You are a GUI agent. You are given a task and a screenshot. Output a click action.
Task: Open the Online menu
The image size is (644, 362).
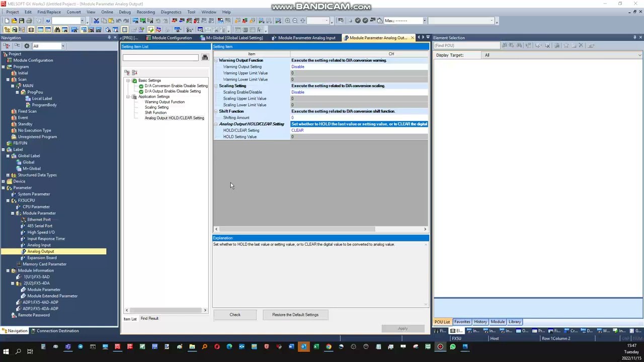(x=107, y=12)
